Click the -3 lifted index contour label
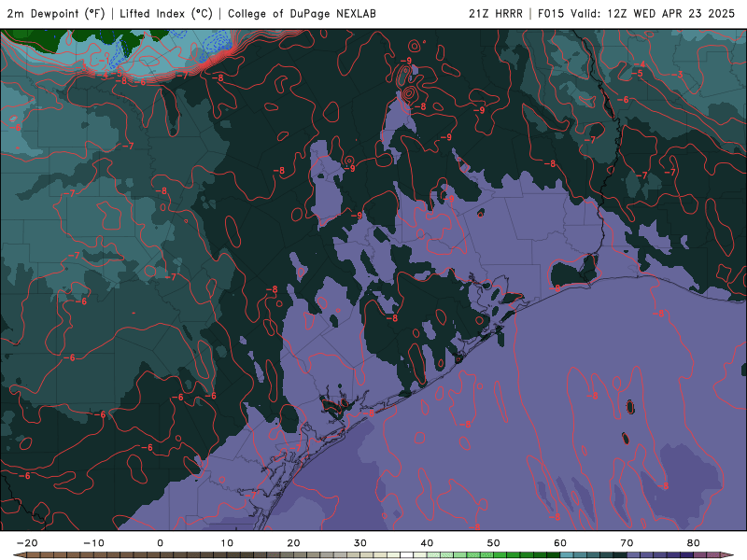 [x=678, y=75]
